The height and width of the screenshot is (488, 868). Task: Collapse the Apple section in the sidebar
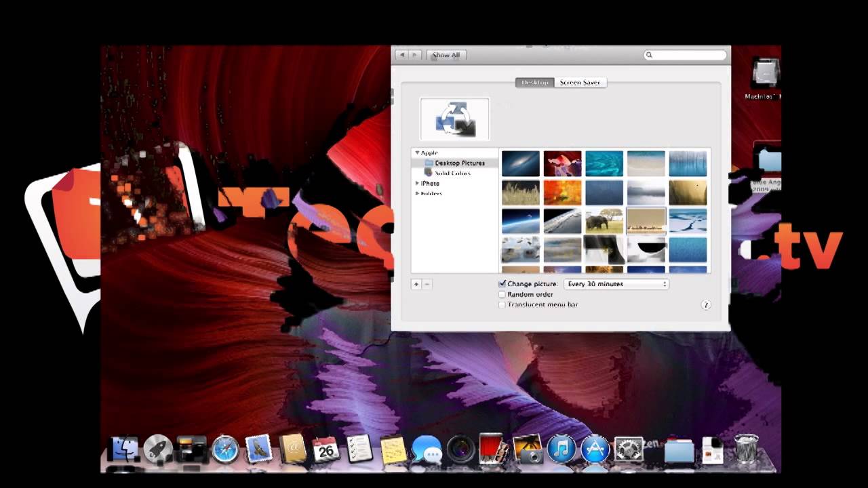click(417, 152)
